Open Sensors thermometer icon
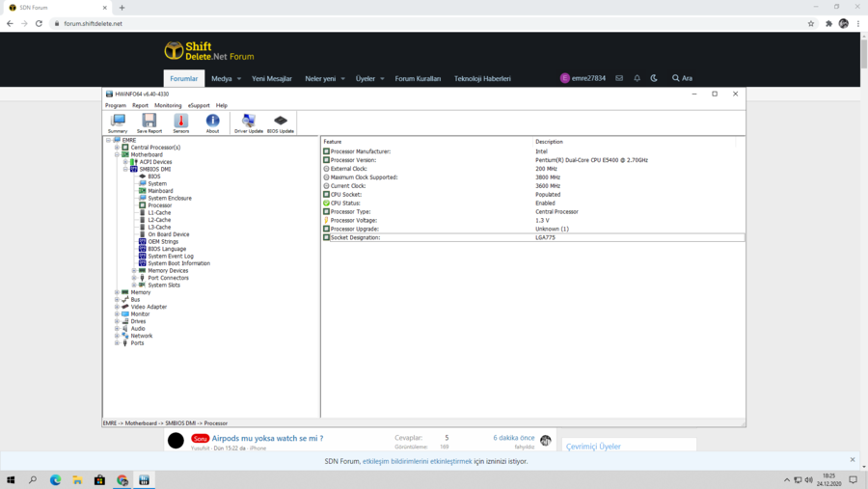Image resolution: width=868 pixels, height=489 pixels. tap(180, 122)
